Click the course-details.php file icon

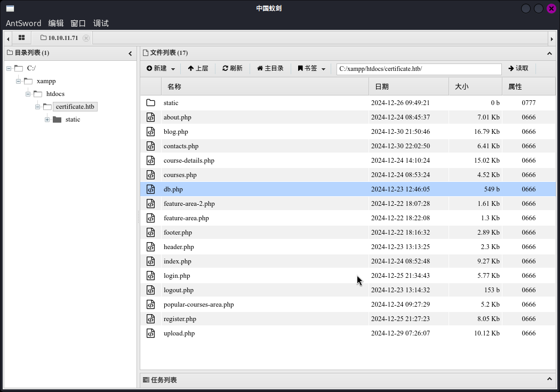click(151, 161)
